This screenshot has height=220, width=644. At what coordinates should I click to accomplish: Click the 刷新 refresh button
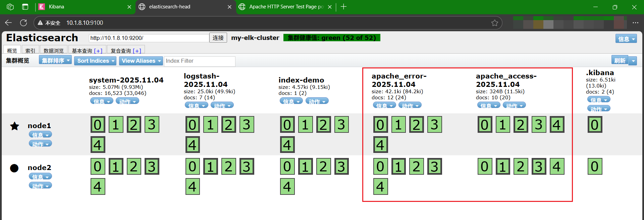[620, 60]
